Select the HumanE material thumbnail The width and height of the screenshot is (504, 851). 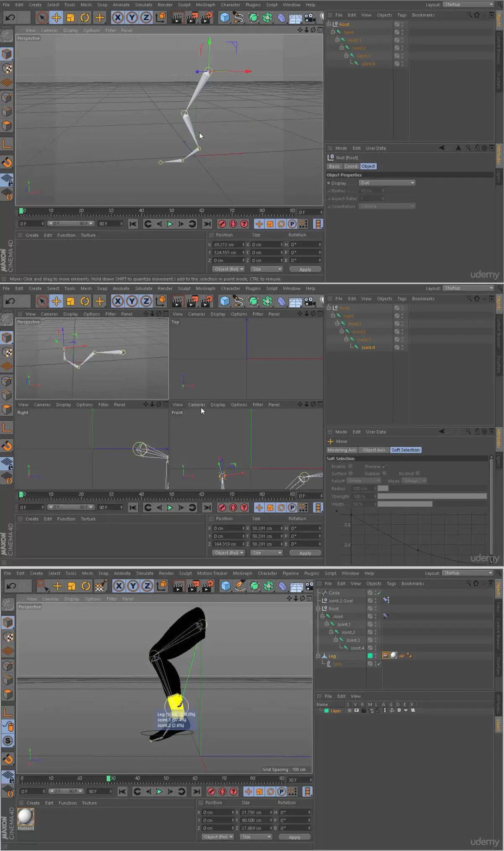point(26,817)
